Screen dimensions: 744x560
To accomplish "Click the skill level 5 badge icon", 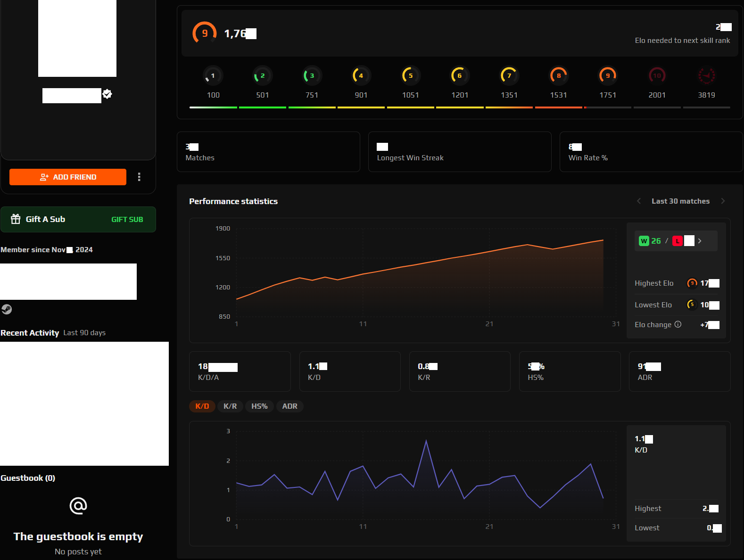I will (x=410, y=75).
